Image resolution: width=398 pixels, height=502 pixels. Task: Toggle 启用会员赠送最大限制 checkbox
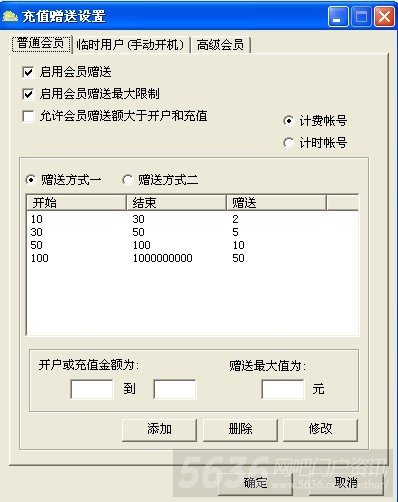point(28,94)
